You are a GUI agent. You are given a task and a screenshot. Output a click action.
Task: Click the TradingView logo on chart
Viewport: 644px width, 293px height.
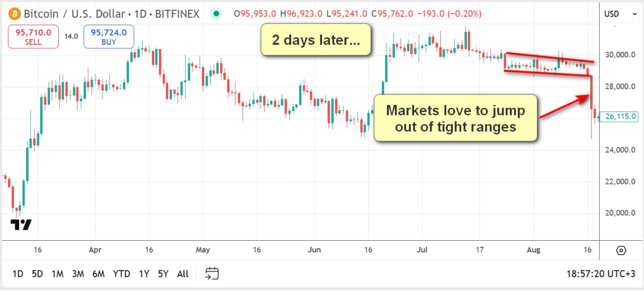pos(21,225)
